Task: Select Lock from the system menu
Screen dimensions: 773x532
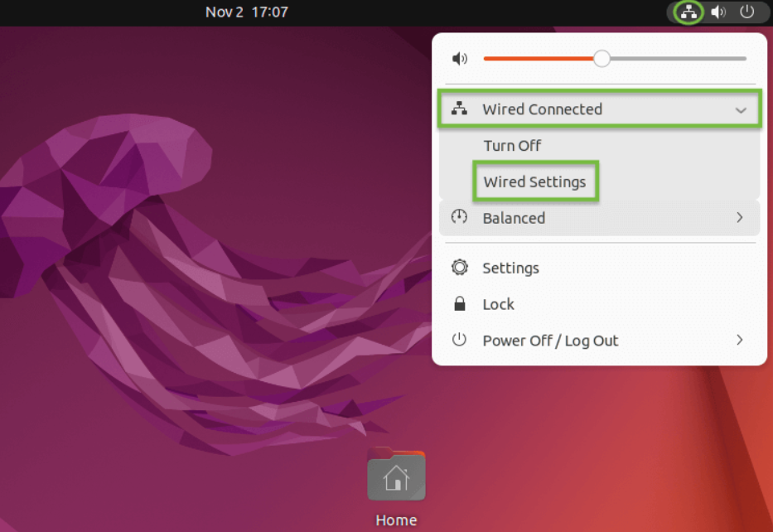Action: point(497,303)
